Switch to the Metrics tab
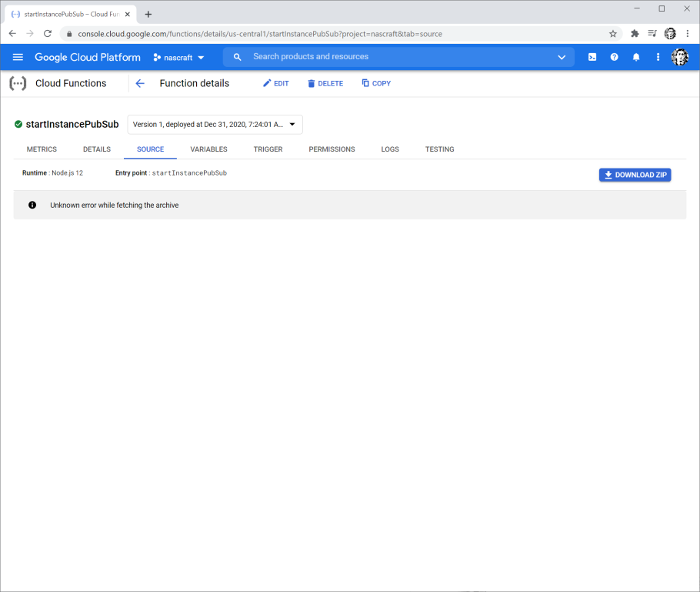This screenshot has width=700, height=592. tap(42, 149)
